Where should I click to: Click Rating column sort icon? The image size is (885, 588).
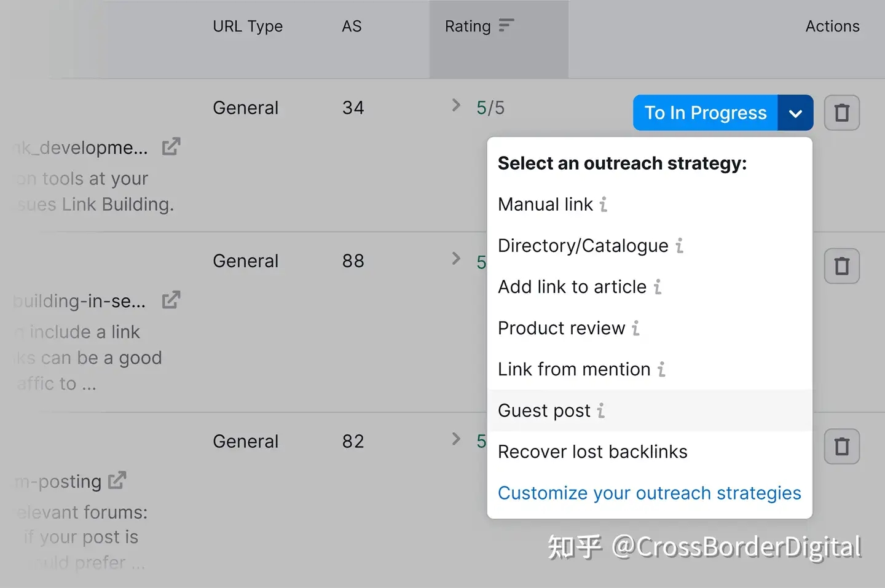pyautogui.click(x=506, y=26)
